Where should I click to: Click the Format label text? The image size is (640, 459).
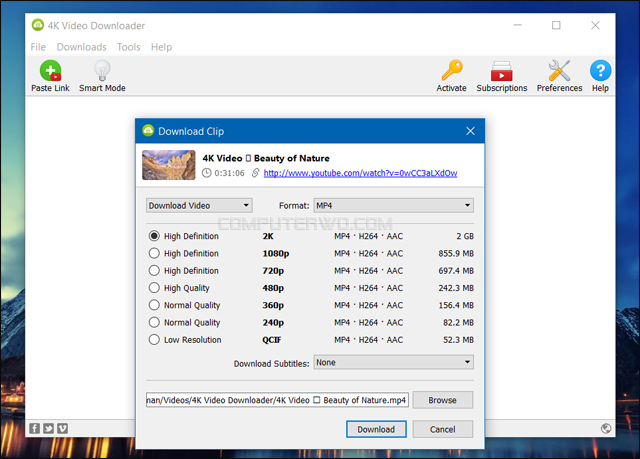point(294,206)
